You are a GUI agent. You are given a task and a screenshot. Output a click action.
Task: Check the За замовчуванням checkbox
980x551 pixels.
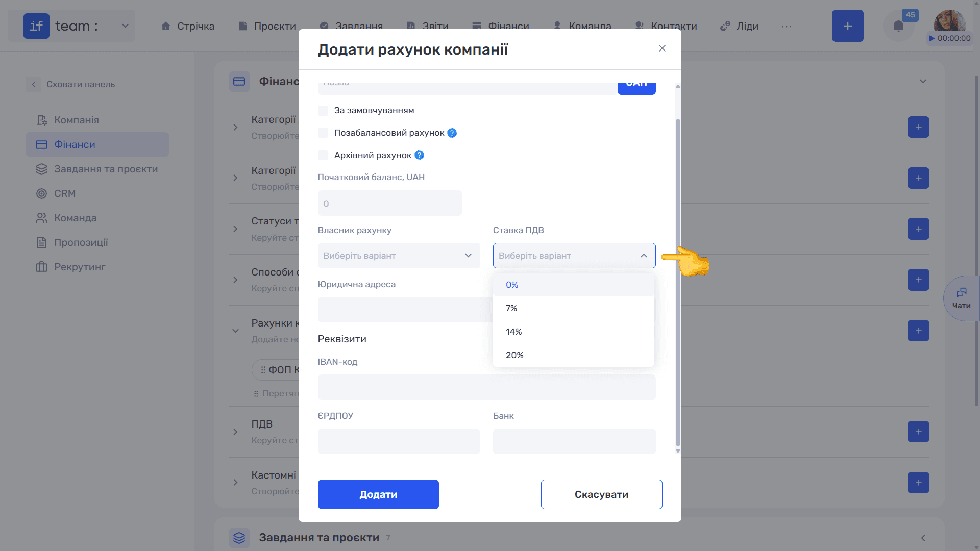323,111
